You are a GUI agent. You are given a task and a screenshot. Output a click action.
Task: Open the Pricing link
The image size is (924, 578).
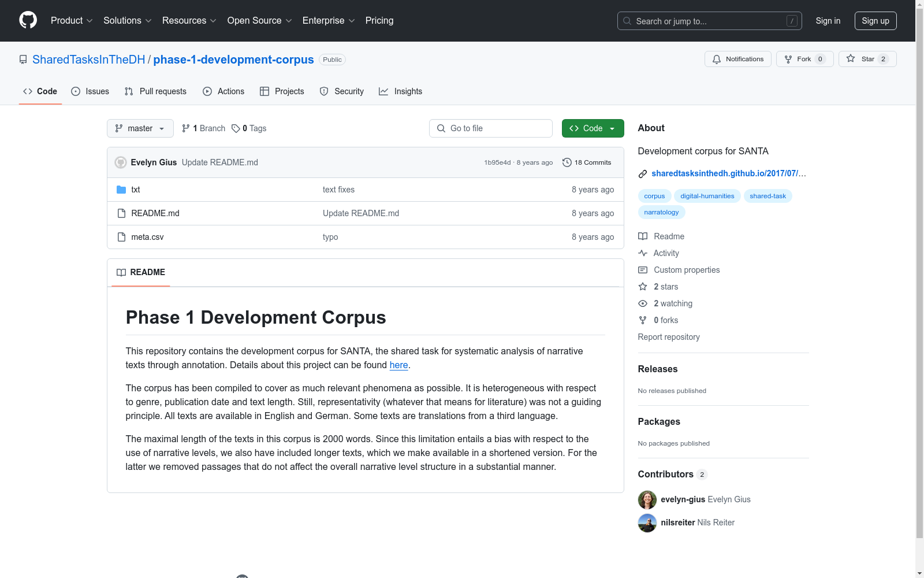click(379, 20)
